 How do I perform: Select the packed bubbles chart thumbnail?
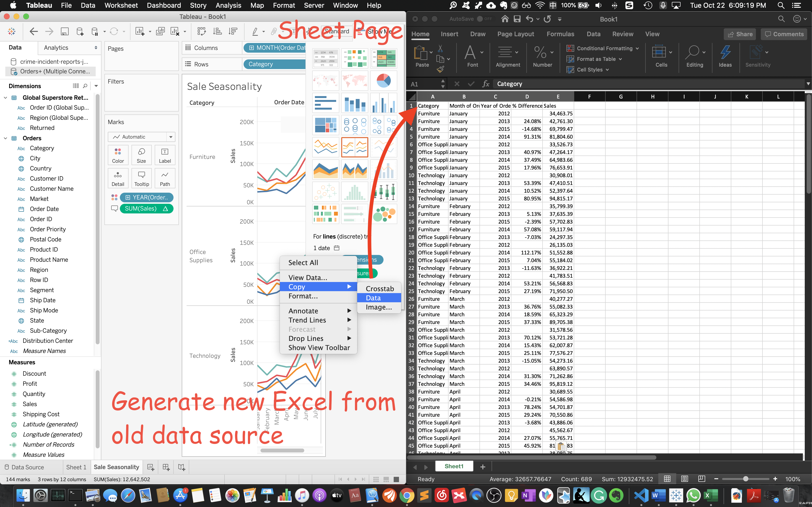click(384, 214)
